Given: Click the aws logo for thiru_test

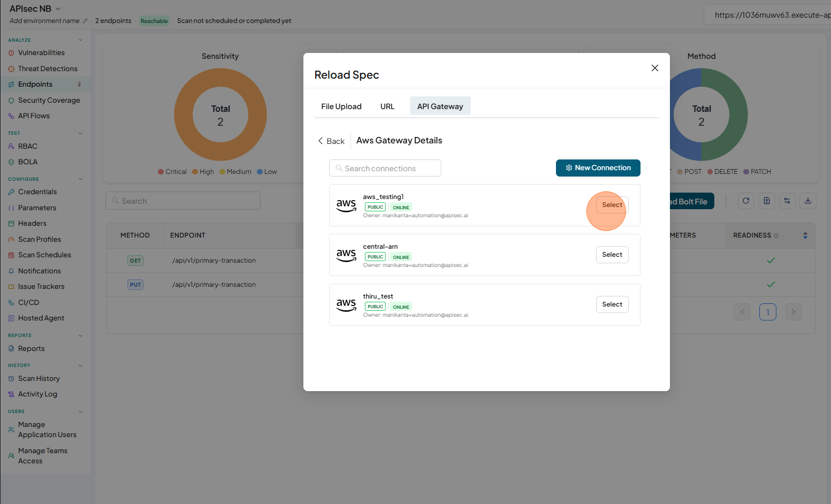Looking at the screenshot, I should [346, 304].
